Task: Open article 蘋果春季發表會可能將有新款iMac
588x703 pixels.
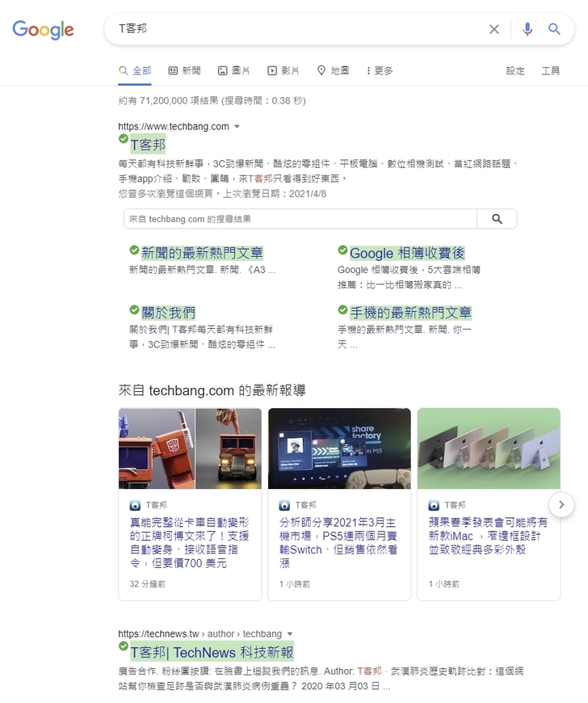Action: (488, 536)
